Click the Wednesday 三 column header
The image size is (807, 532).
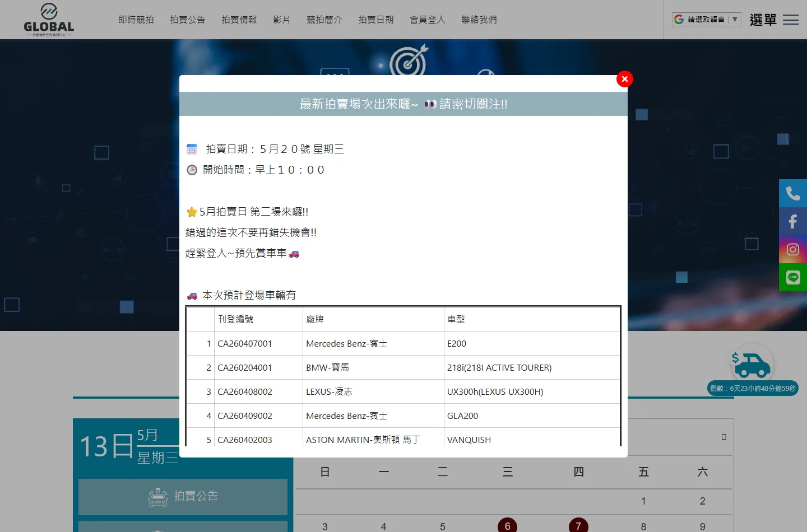coord(508,472)
